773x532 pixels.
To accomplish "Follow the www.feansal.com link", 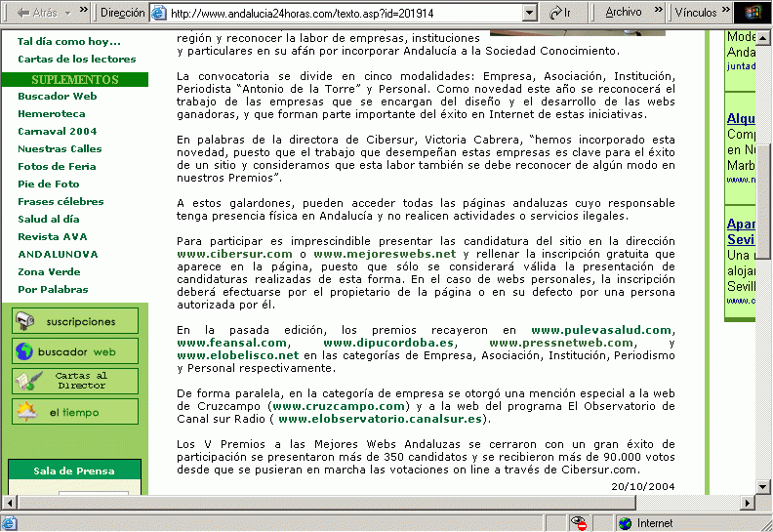I will click(231, 343).
